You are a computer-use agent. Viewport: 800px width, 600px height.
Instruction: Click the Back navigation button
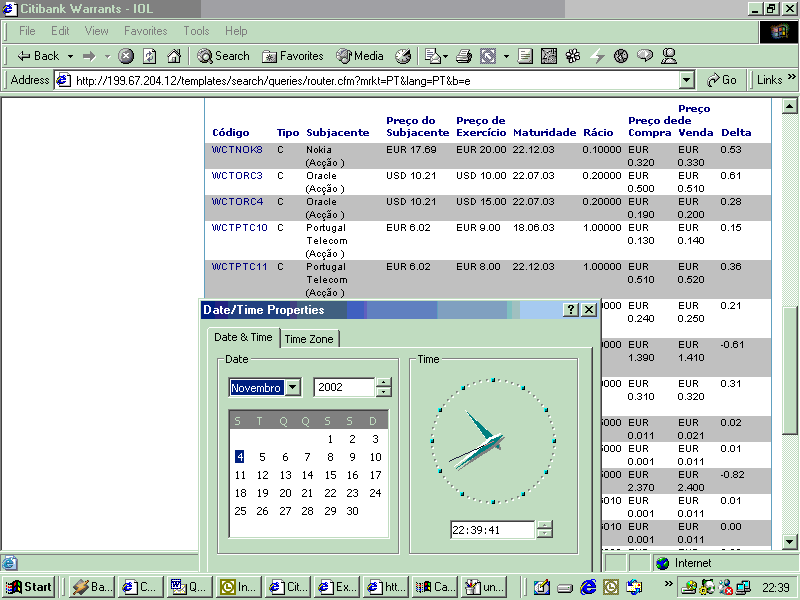coord(39,56)
